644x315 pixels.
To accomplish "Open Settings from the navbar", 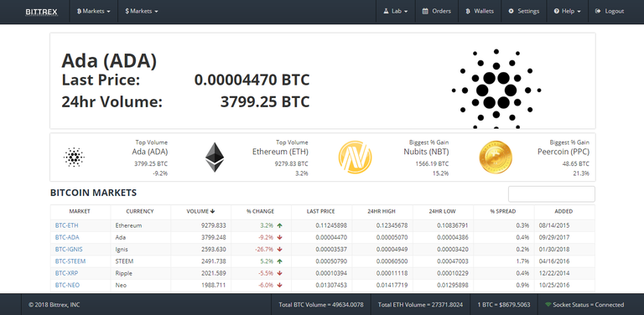I will (523, 12).
